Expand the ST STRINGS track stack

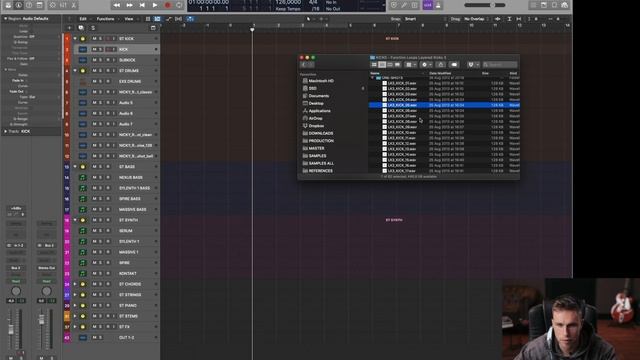pos(75,295)
